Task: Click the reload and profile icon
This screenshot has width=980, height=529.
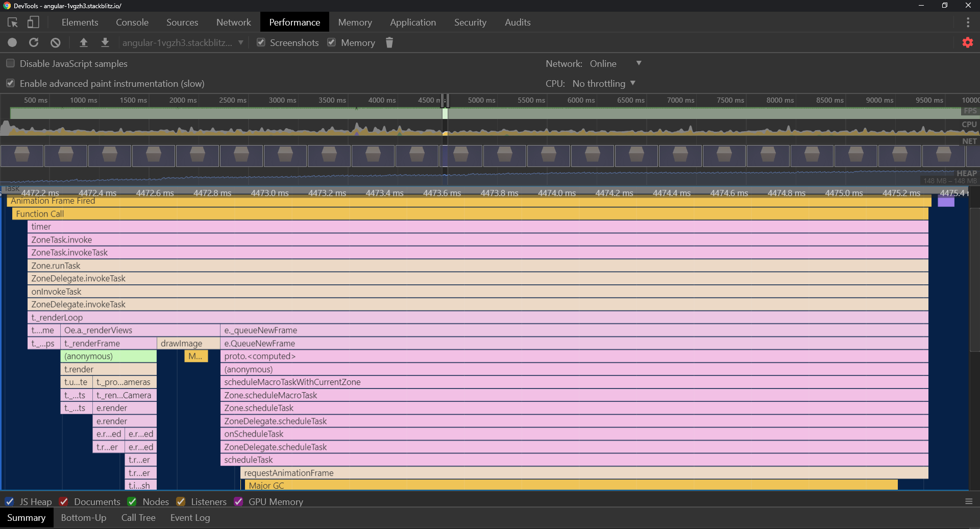Action: [x=34, y=43]
